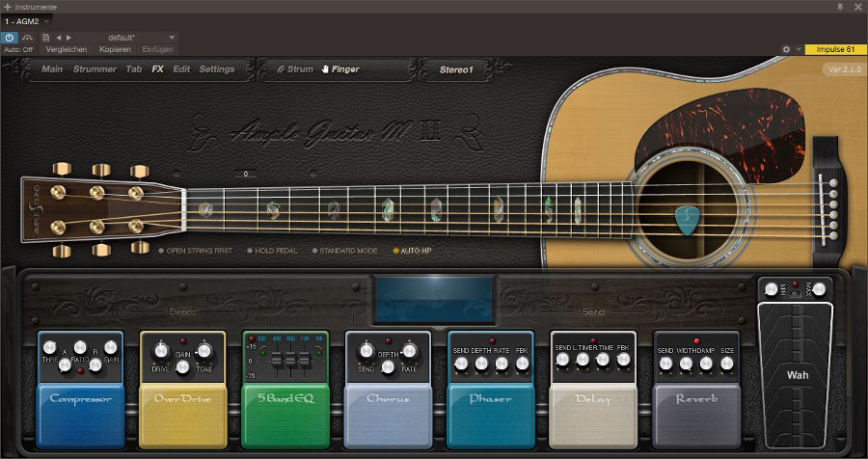Click the Delay SEND knob
This screenshot has height=459, width=868.
click(x=562, y=360)
